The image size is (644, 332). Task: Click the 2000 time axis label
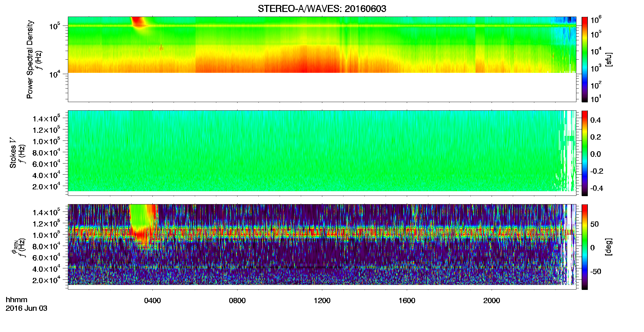[x=492, y=301]
